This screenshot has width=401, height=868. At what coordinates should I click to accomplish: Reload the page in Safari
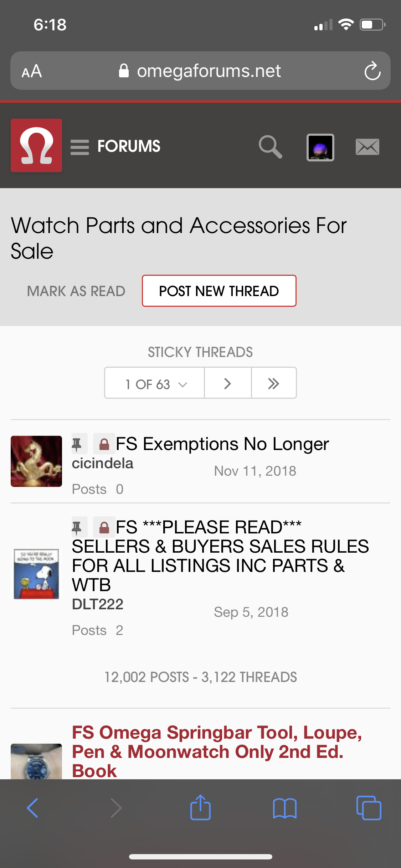click(x=372, y=71)
